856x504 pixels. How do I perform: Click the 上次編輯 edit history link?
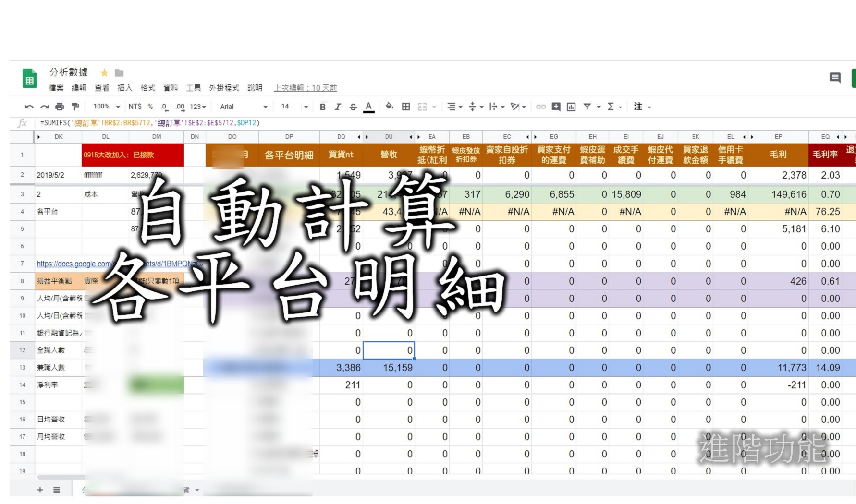[306, 88]
